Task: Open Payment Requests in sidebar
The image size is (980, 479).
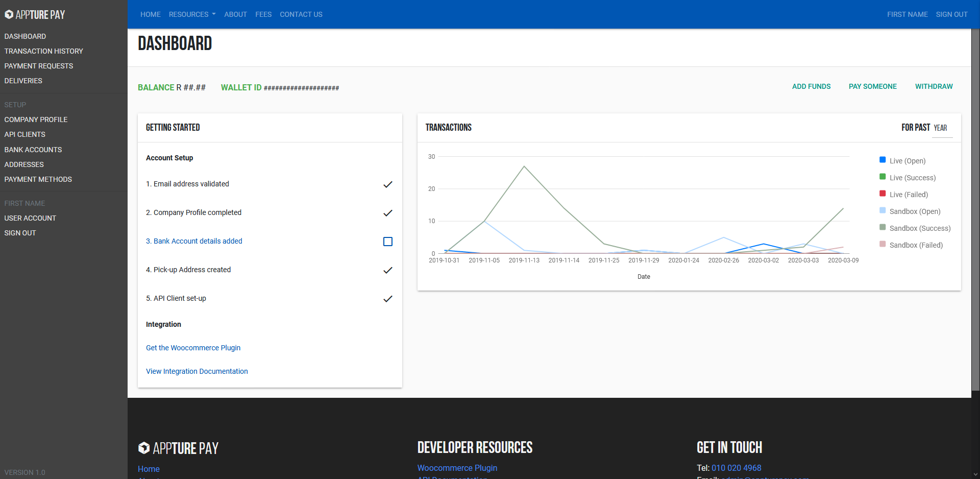Action: point(39,66)
